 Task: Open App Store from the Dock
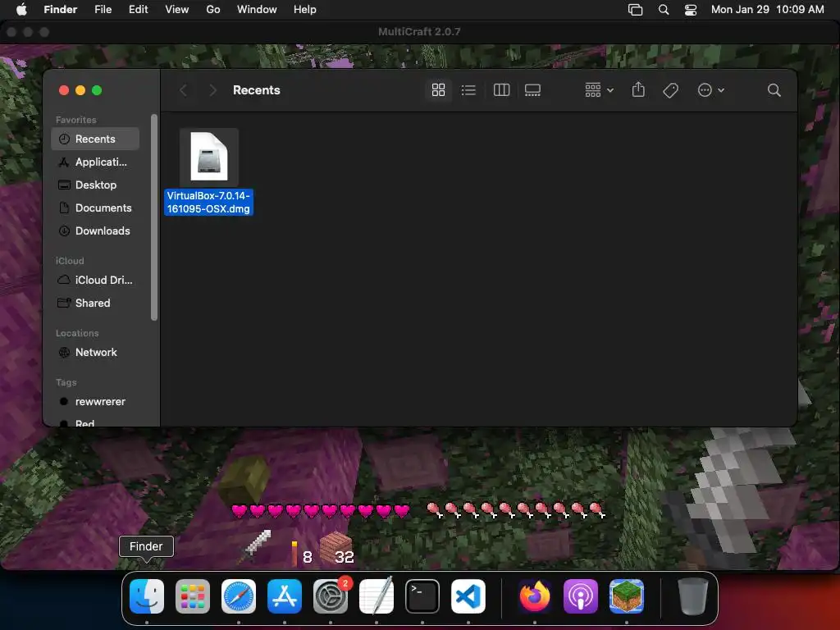point(285,596)
